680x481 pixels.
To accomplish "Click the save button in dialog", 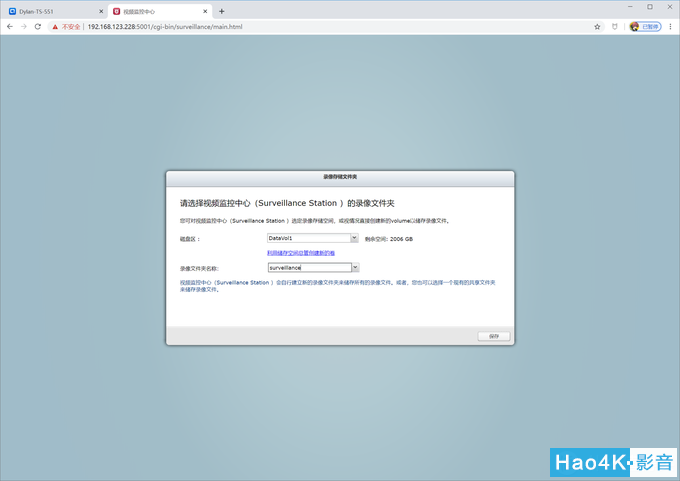I will 494,336.
